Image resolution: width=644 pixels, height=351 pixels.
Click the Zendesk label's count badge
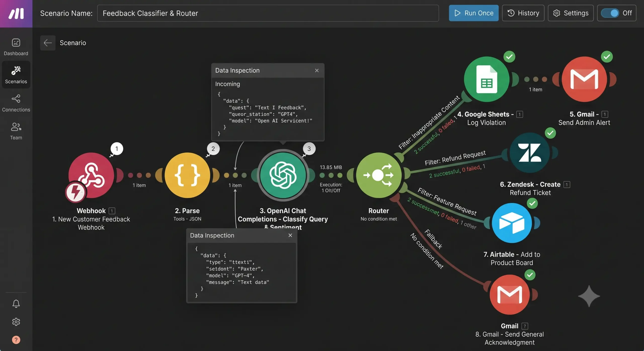(567, 185)
